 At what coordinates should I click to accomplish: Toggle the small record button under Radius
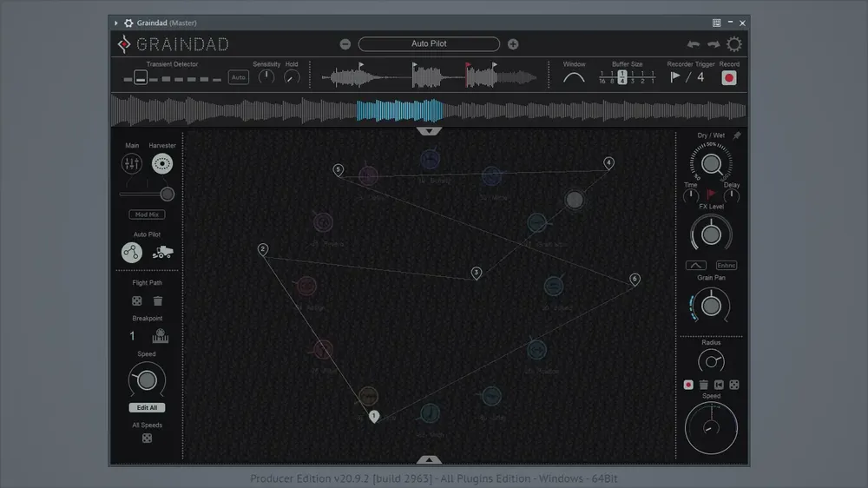[688, 385]
